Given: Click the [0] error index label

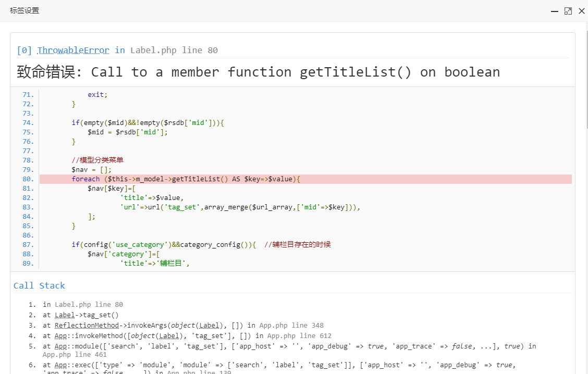Looking at the screenshot, I should tap(24, 51).
